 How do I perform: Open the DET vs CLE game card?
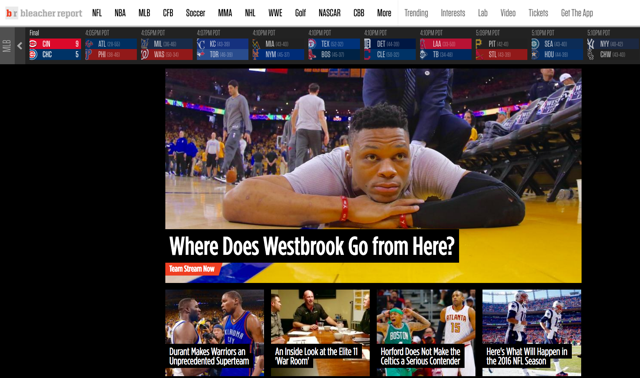(390, 46)
